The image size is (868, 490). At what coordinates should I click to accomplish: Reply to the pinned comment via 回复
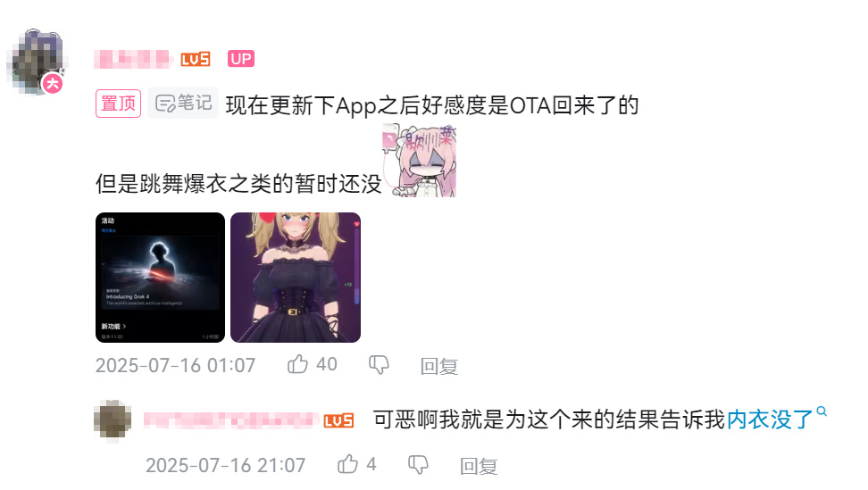pyautogui.click(x=439, y=366)
